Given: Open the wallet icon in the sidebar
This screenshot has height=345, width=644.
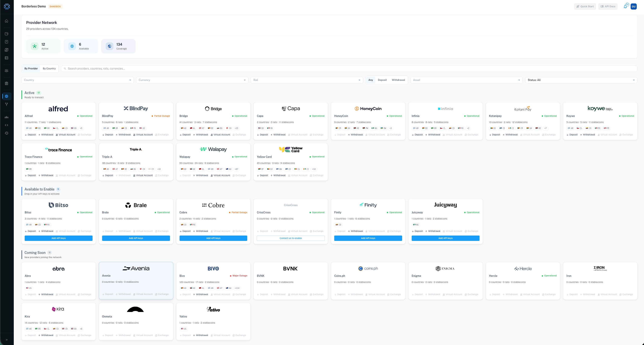Looking at the screenshot, I should pyautogui.click(x=7, y=34).
